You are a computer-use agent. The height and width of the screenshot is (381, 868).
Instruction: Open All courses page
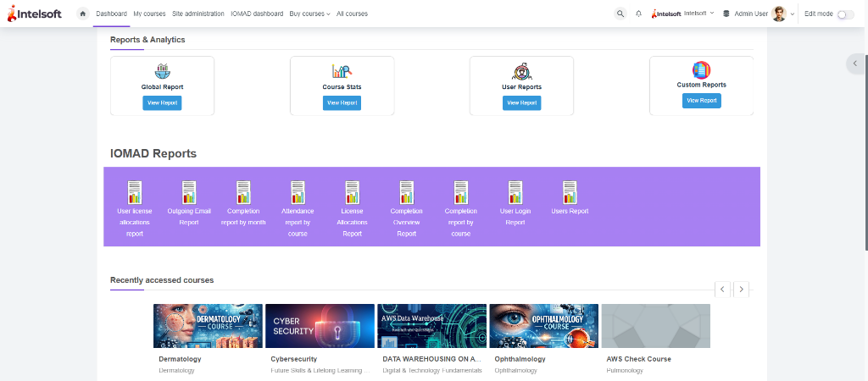[352, 14]
